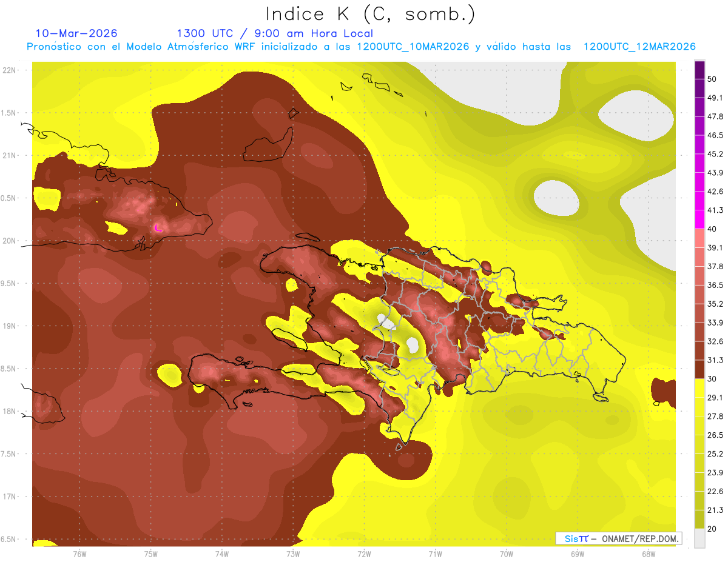Click the colorbar value "22.6"
The image size is (728, 562).
pyautogui.click(x=716, y=492)
